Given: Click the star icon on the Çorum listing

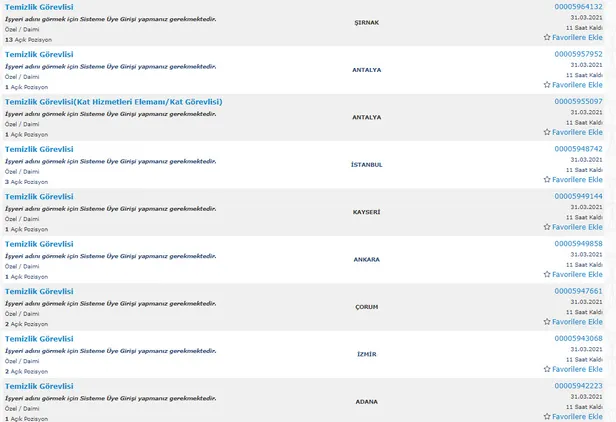Looking at the screenshot, I should [x=547, y=322].
